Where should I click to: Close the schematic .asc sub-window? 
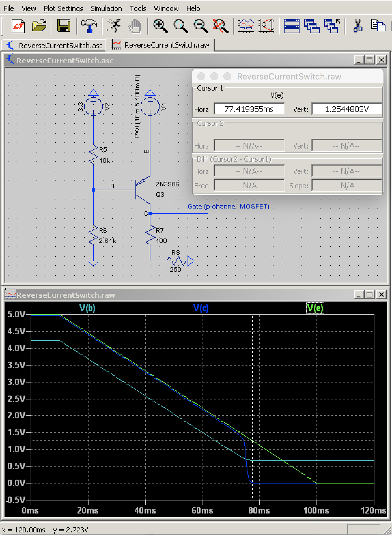381,60
